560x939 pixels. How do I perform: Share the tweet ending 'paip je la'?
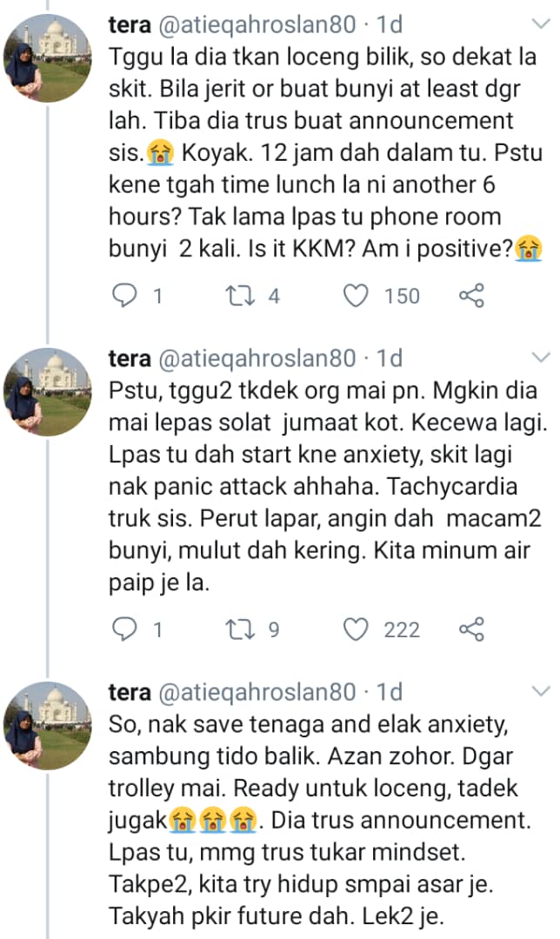tap(471, 629)
